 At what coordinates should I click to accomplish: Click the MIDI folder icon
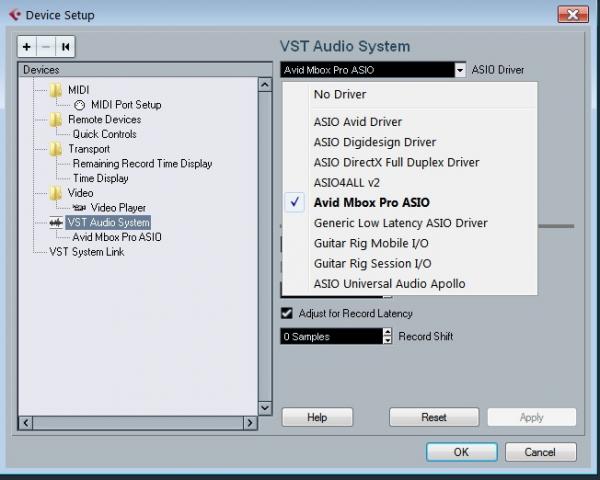(x=56, y=90)
